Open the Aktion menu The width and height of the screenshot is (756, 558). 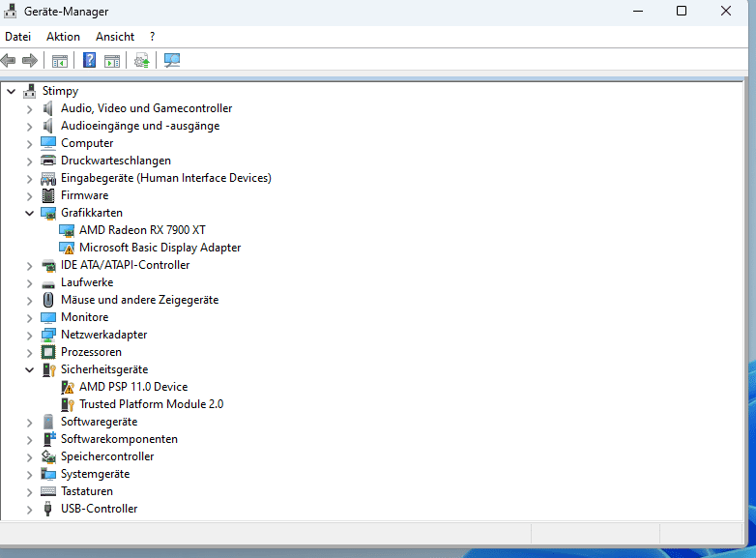coord(63,37)
